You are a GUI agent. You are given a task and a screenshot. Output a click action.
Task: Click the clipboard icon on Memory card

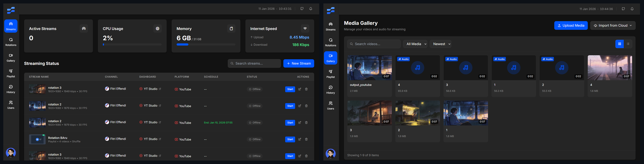coord(231,29)
